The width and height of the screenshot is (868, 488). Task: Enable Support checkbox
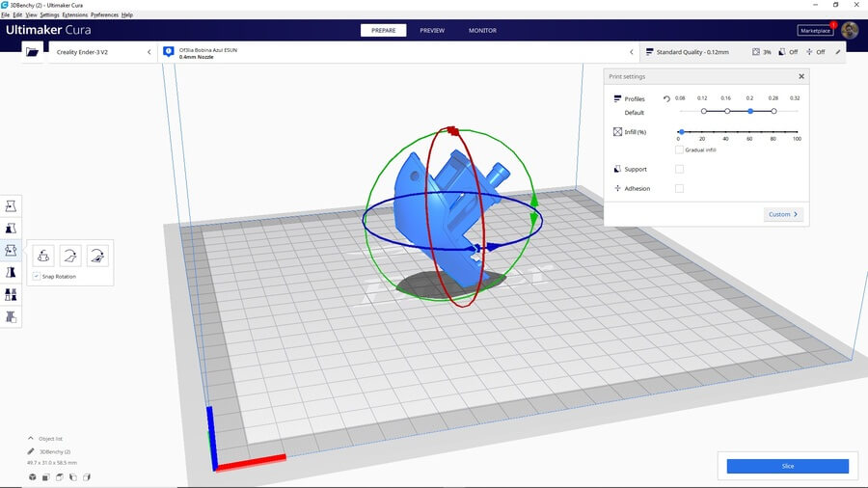click(x=679, y=170)
